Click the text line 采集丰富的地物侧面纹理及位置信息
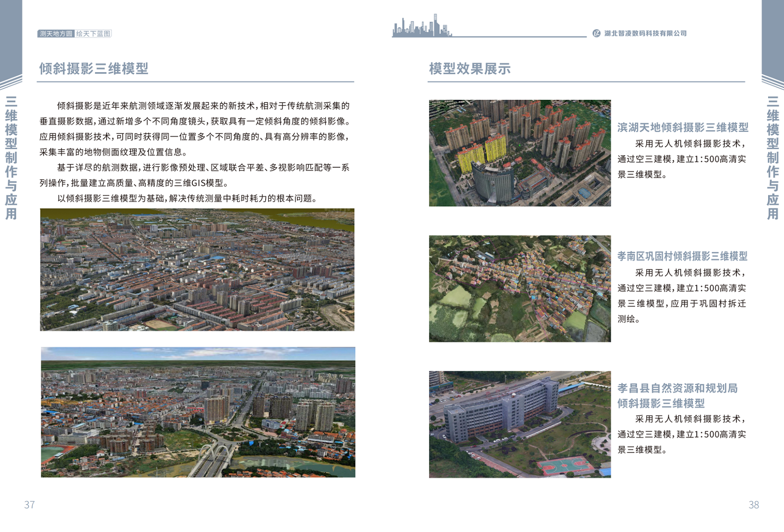The width and height of the screenshot is (784, 532). [113, 152]
